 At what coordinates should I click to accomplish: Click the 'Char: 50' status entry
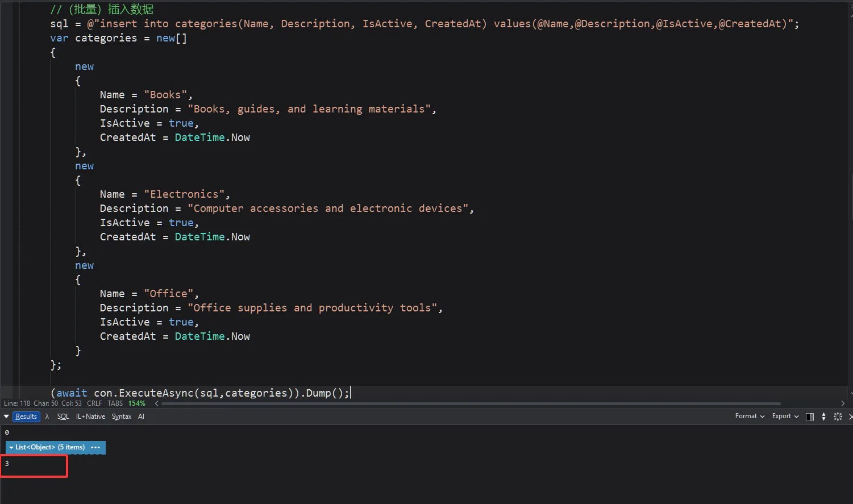point(45,403)
